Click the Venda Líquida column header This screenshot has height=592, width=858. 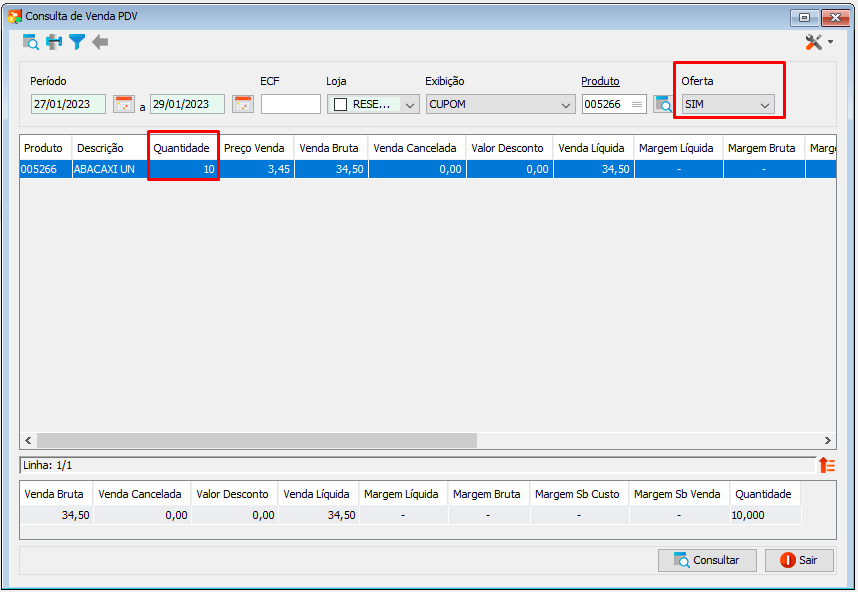click(592, 148)
